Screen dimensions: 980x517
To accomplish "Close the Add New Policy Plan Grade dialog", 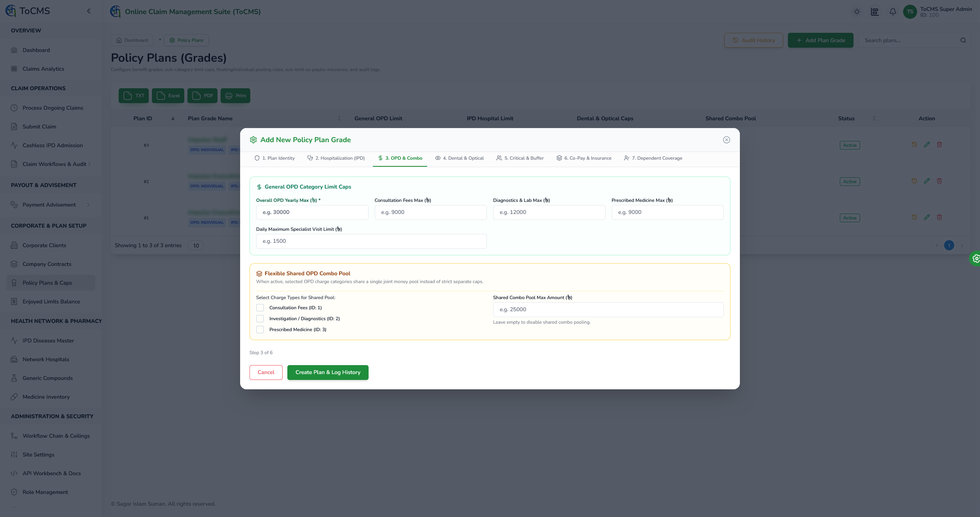I will click(727, 140).
